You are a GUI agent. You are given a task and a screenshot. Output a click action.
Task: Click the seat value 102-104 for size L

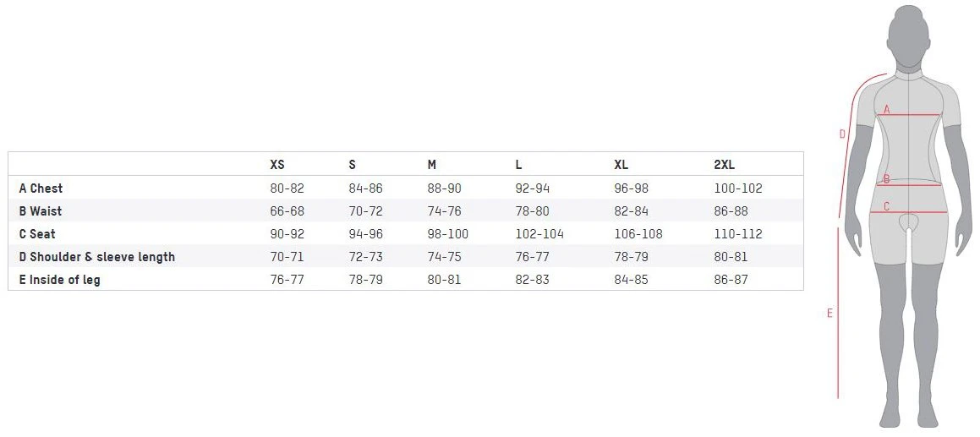click(x=539, y=233)
